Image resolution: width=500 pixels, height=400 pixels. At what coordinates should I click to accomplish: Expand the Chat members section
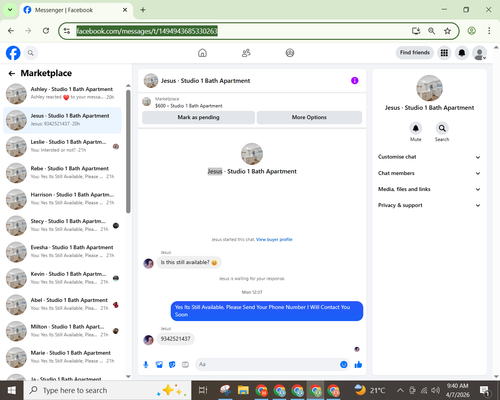pos(429,173)
